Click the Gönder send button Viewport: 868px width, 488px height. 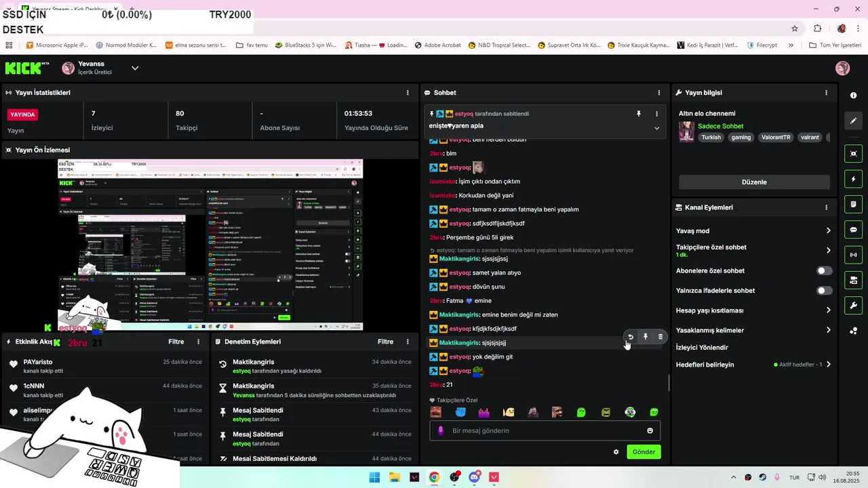[644, 452]
